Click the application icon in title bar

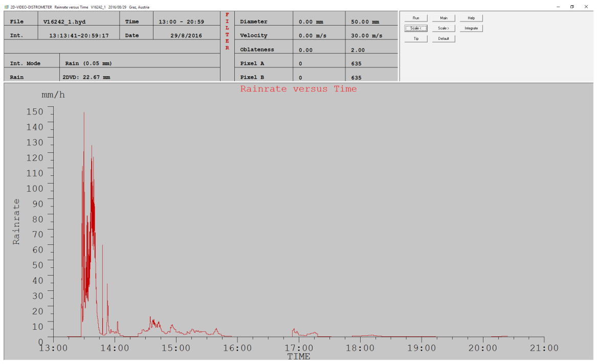tap(7, 7)
